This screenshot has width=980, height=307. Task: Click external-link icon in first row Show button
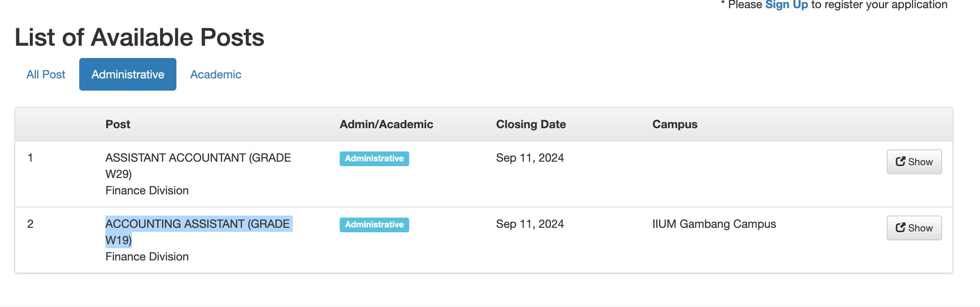coord(900,162)
